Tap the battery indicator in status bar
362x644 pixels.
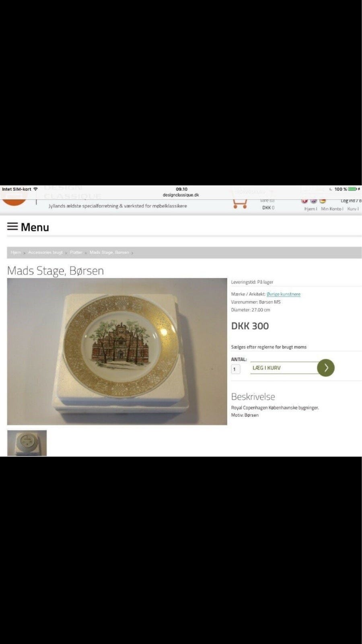353,189
